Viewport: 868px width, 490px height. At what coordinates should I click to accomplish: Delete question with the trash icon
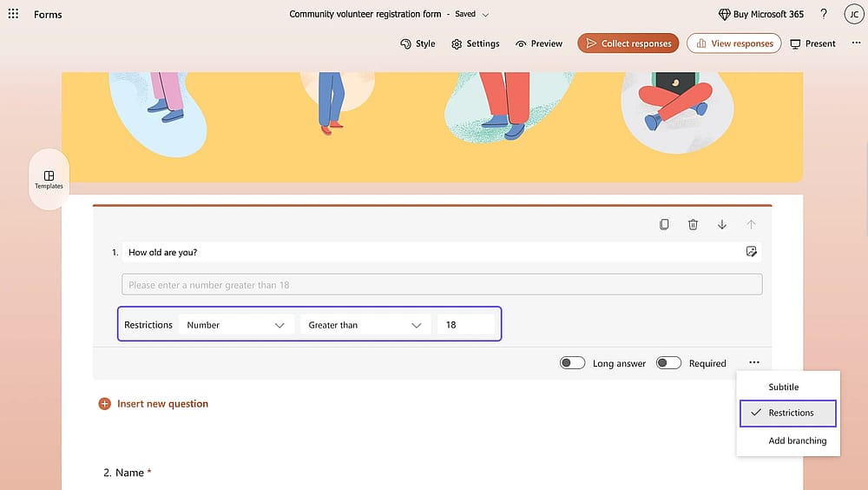click(693, 224)
